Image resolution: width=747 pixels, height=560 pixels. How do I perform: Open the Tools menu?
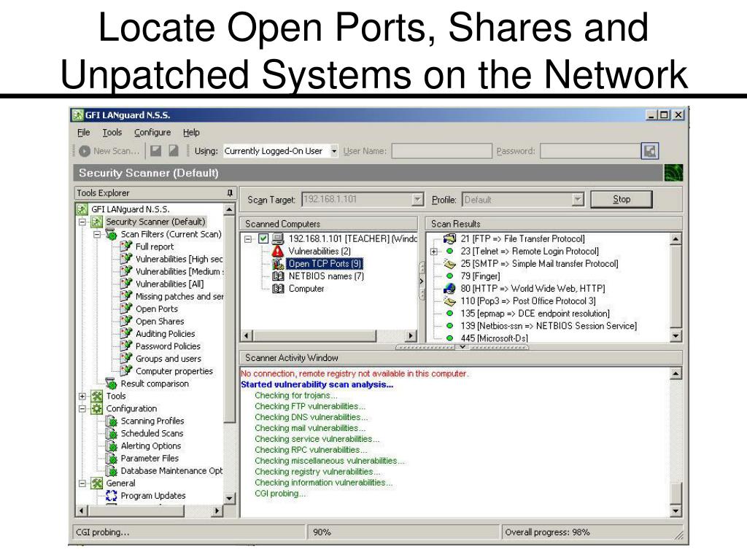coord(112,133)
